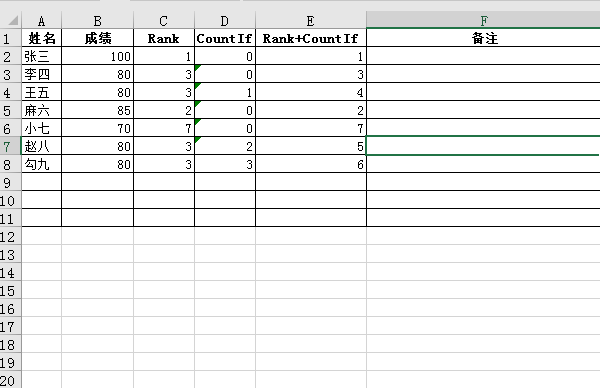600x388 pixels.
Task: Click 小七's Rank value 7
Action: [164, 128]
